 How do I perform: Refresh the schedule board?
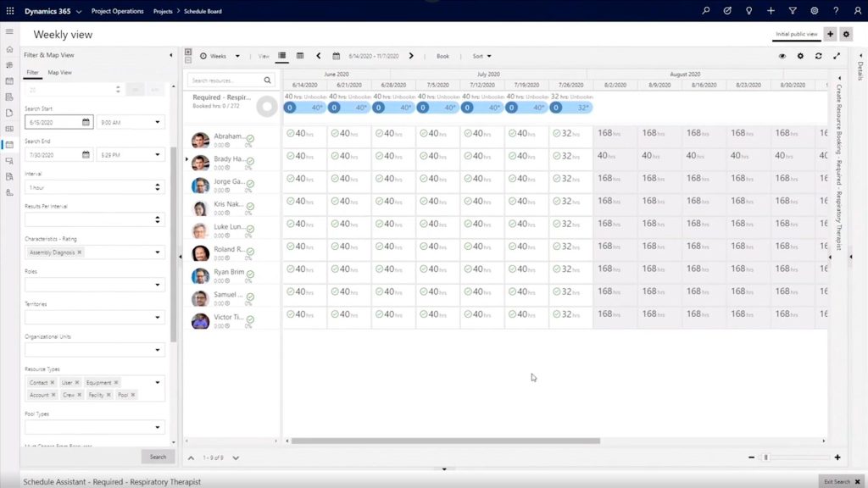tap(818, 56)
